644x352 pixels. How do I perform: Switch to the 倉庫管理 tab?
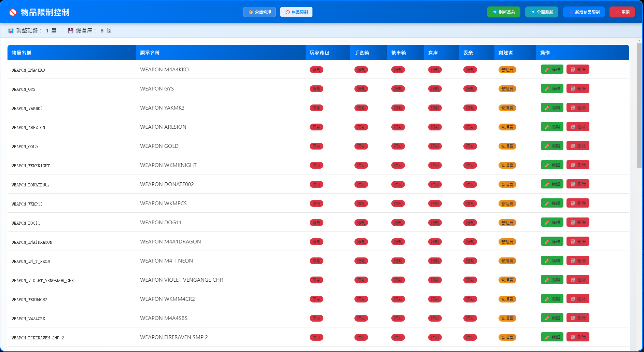[260, 12]
